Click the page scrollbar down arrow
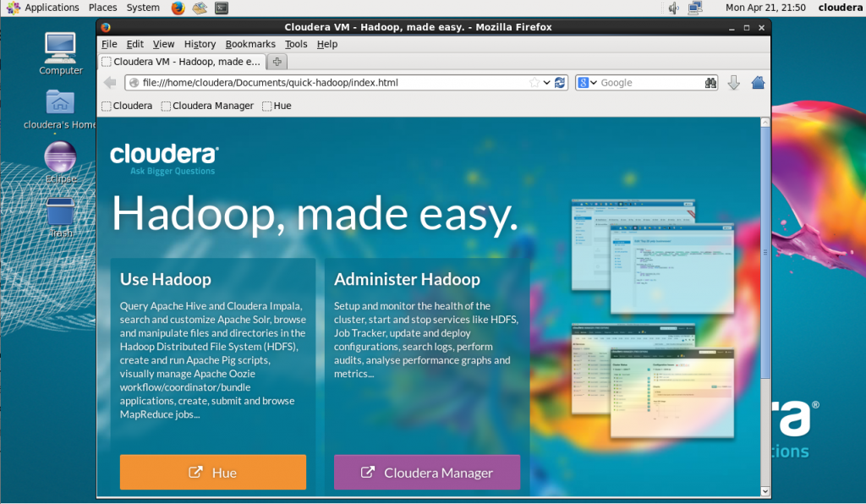Viewport: 866px width, 504px height. coord(765,490)
